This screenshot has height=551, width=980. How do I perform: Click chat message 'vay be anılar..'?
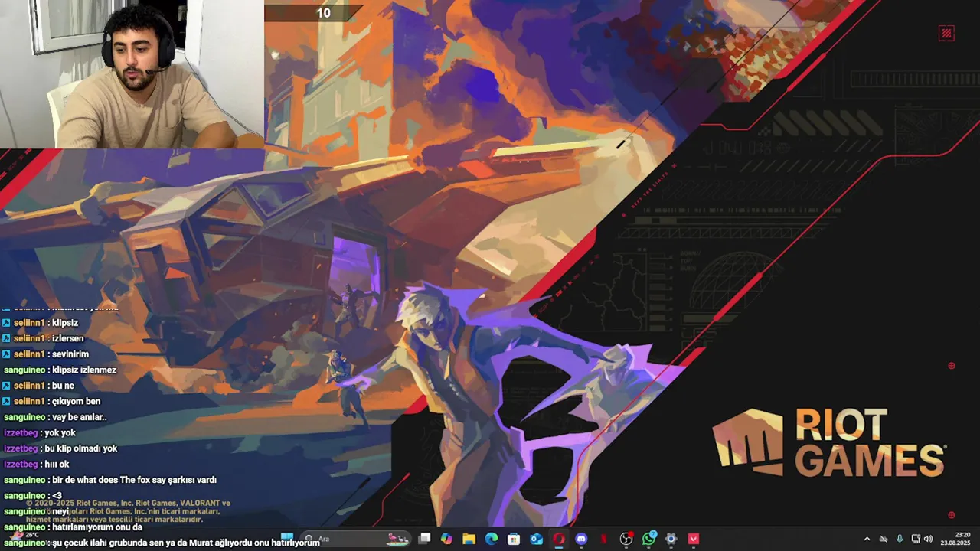79,417
